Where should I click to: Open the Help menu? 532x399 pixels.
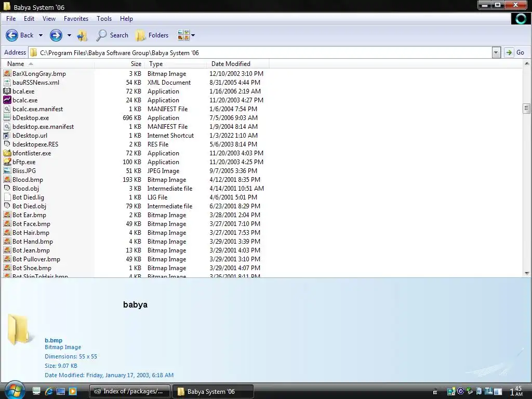(126, 19)
